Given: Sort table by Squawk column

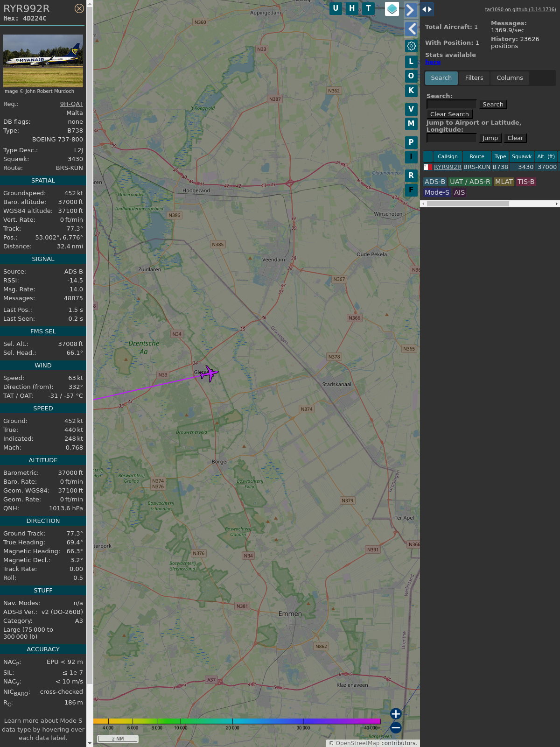Looking at the screenshot, I should [522, 157].
